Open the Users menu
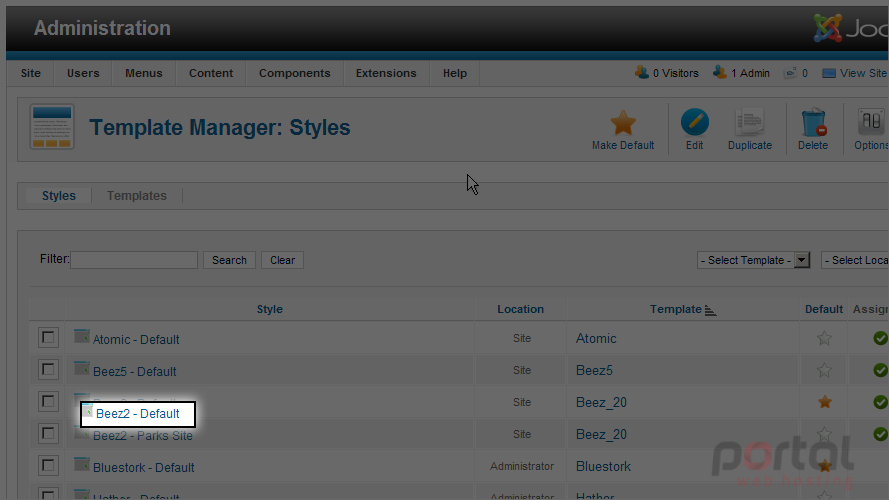Viewport: 889px width, 500px height. click(83, 73)
